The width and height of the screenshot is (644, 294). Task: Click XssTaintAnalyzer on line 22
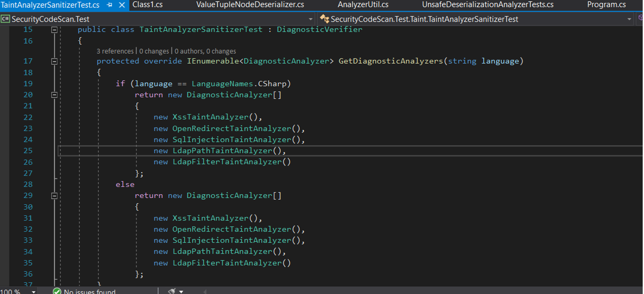(210, 117)
